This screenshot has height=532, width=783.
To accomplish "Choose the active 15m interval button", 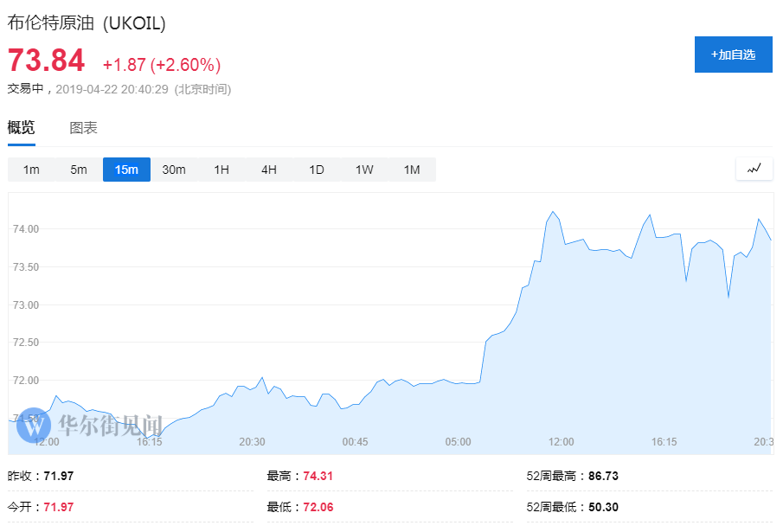I will pos(126,170).
